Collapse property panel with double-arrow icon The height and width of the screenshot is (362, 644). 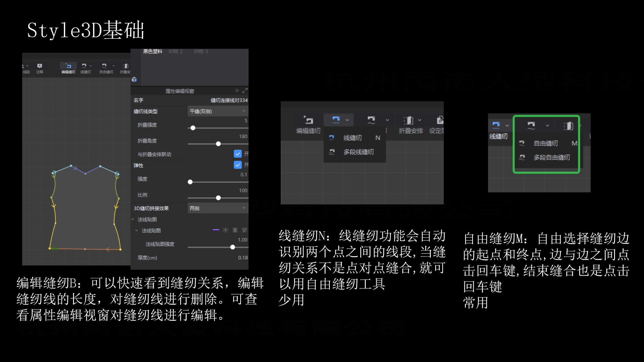(237, 90)
